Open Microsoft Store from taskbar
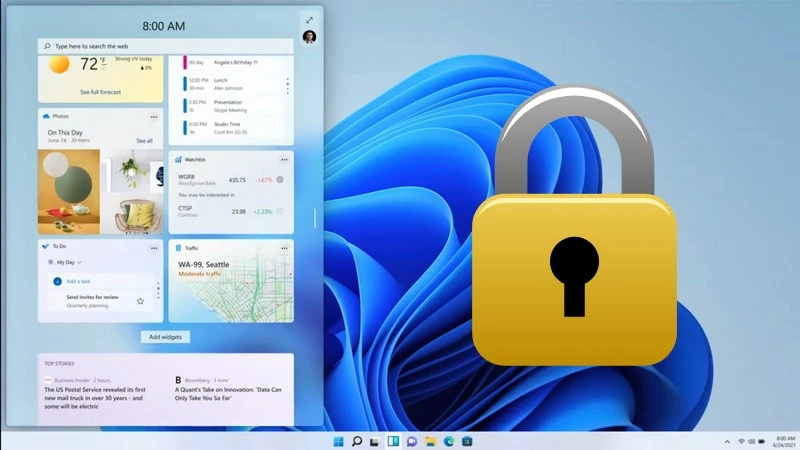This screenshot has height=450, width=800. 467,441
